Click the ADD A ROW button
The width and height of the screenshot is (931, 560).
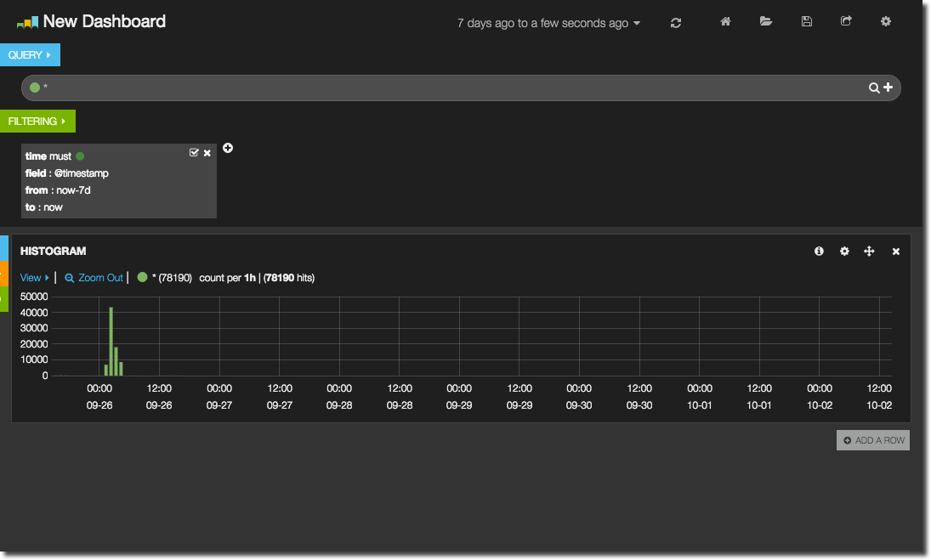[x=873, y=440]
